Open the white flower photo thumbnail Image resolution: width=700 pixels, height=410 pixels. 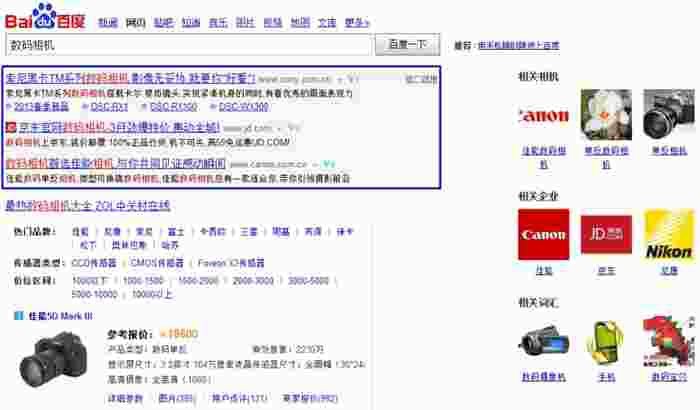[606, 115]
